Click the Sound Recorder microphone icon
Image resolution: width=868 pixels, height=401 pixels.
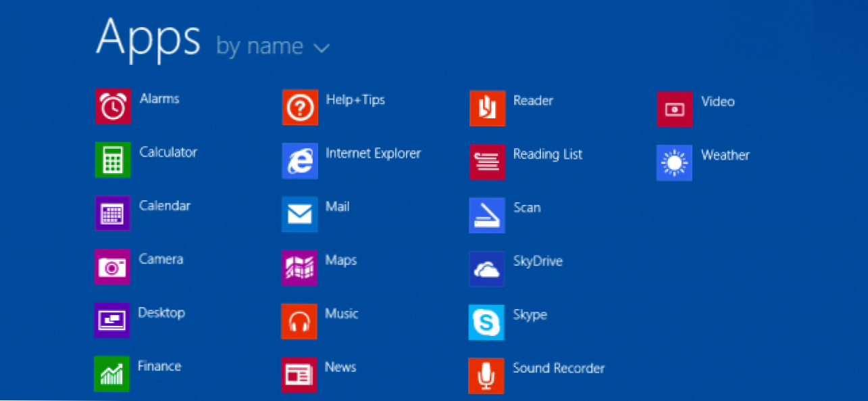pos(486,375)
